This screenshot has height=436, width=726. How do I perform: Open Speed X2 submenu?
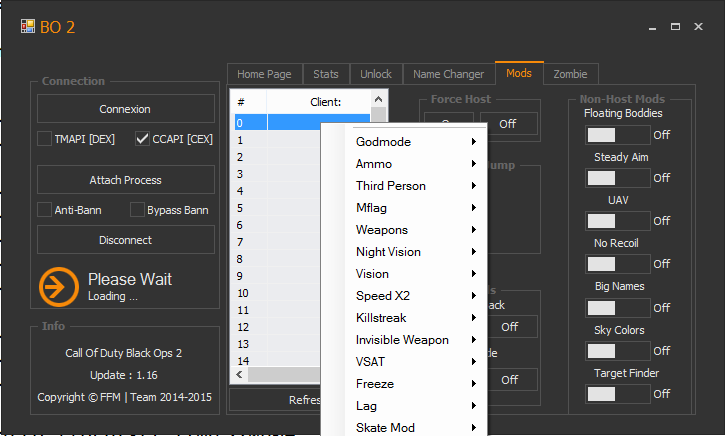416,296
